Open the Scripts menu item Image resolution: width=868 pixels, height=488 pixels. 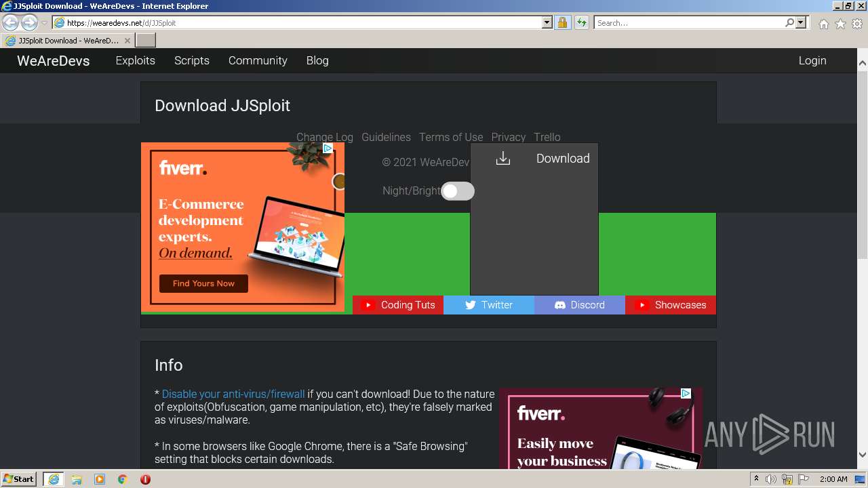(x=192, y=60)
